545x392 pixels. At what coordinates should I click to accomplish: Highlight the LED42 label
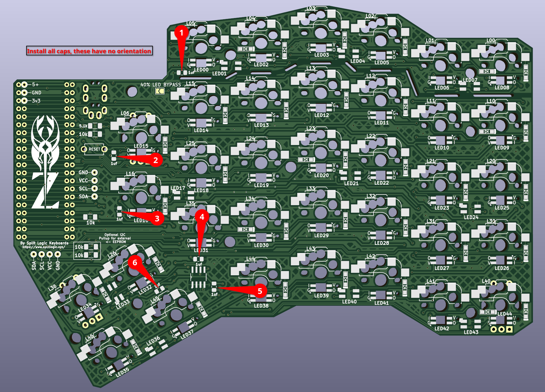[x=442, y=329]
